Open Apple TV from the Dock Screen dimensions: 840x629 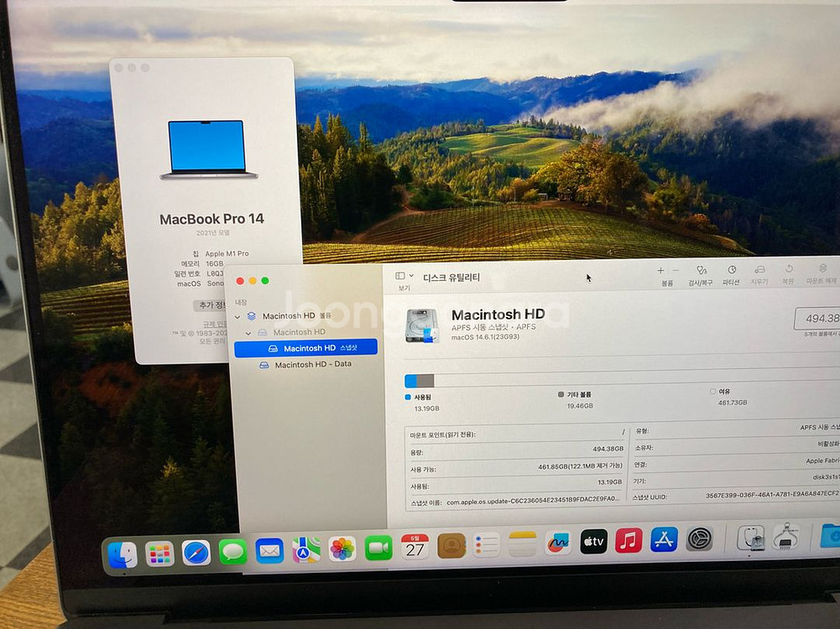coord(594,541)
